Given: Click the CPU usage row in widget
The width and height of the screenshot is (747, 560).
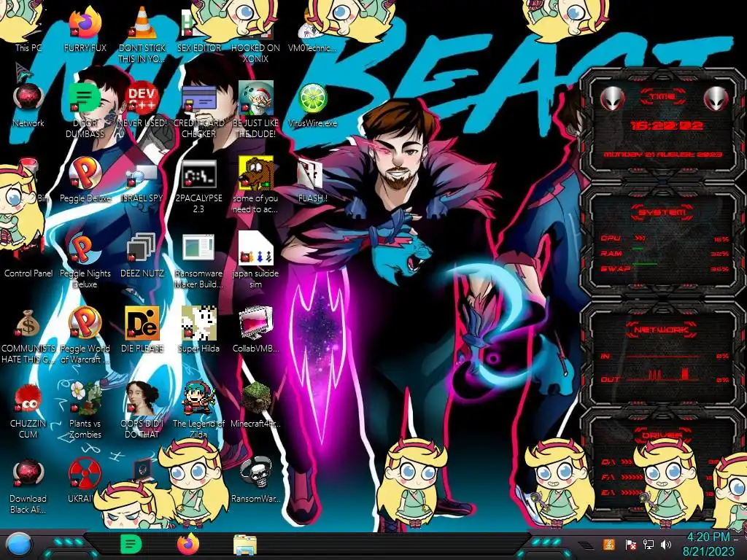Looking at the screenshot, I should [664, 238].
